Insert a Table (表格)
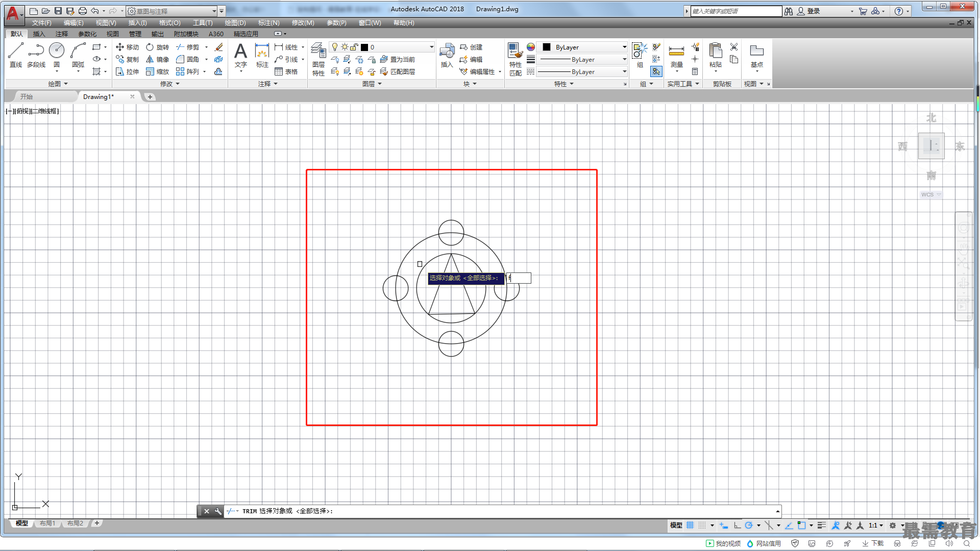 tap(286, 71)
